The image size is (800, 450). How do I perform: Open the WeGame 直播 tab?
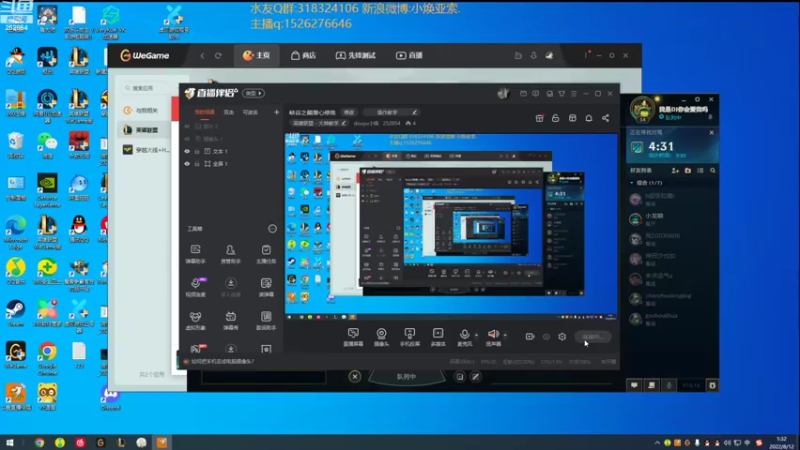409,55
